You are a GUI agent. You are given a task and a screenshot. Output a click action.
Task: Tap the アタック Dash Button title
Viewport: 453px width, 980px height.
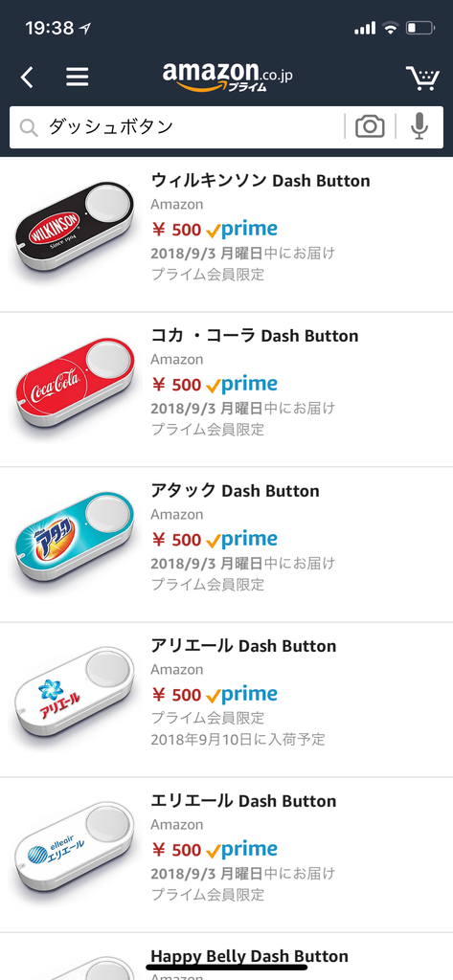click(x=236, y=491)
